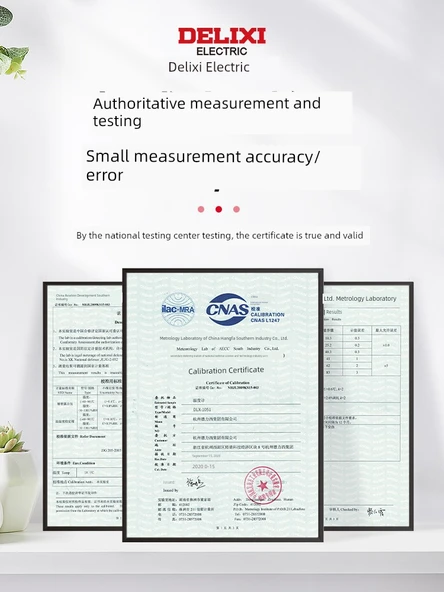
Task: Click the 'Small measurement accuracy/error' heading
Action: [x=203, y=165]
